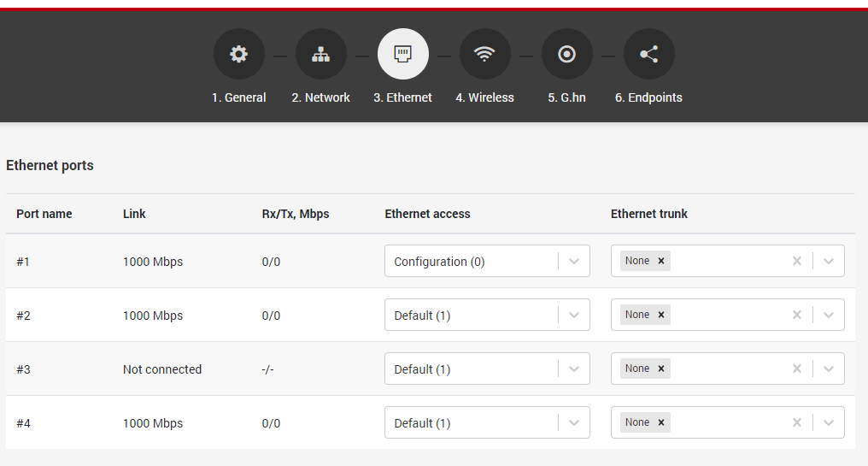Open Ethernet access dropdown for port #3
This screenshot has width=868, height=466.
tap(487, 369)
